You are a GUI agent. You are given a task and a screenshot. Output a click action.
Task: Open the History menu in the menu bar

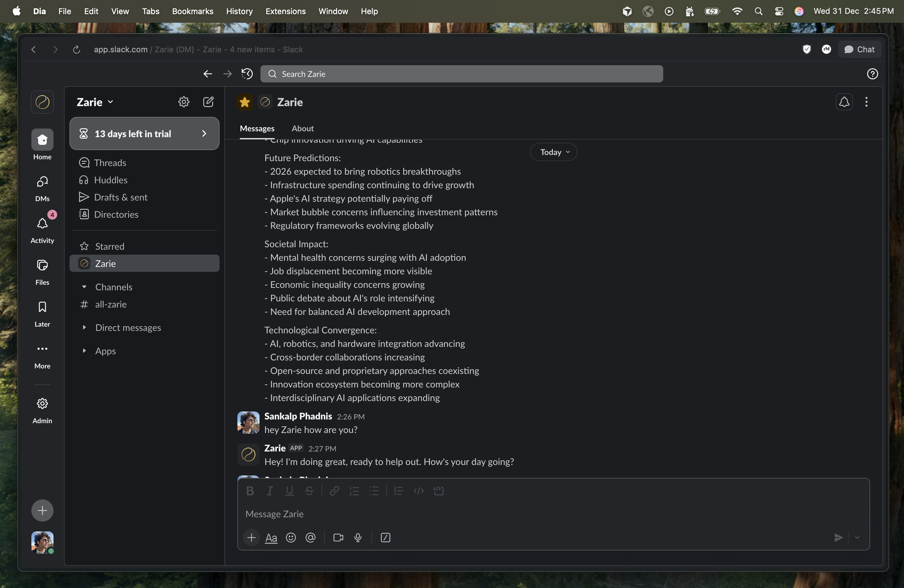pos(239,11)
